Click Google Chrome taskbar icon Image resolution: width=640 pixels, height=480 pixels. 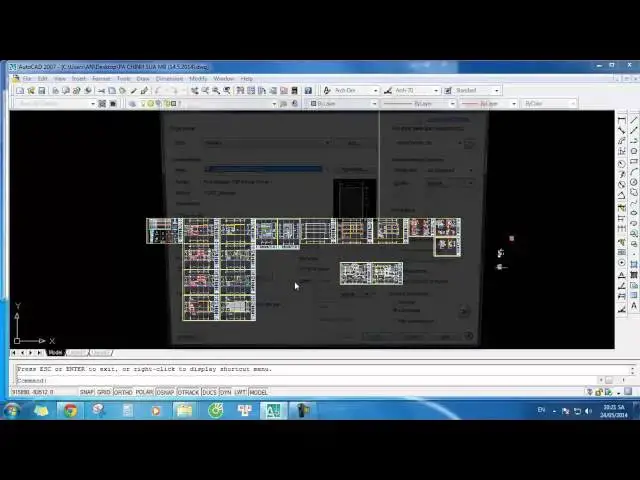pos(70,410)
